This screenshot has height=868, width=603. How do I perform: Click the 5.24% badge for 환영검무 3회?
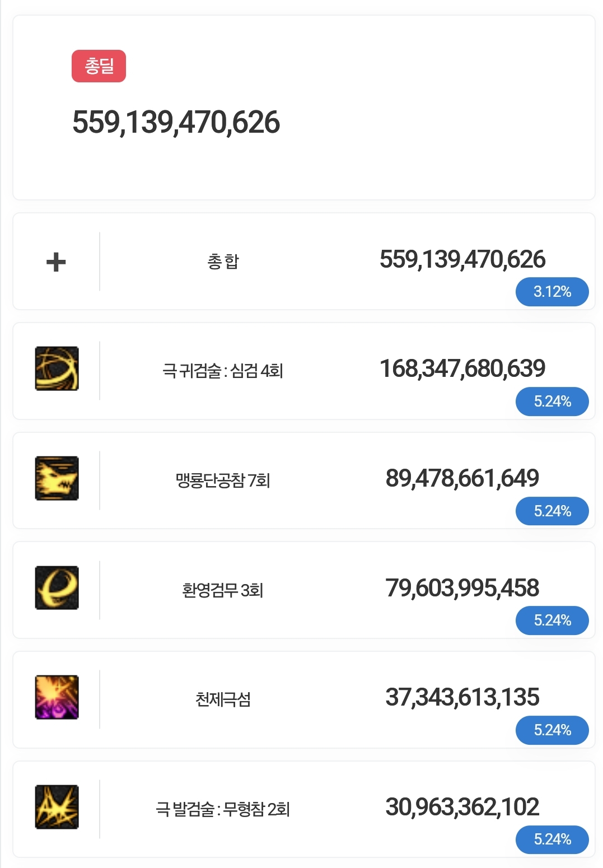coord(551,620)
